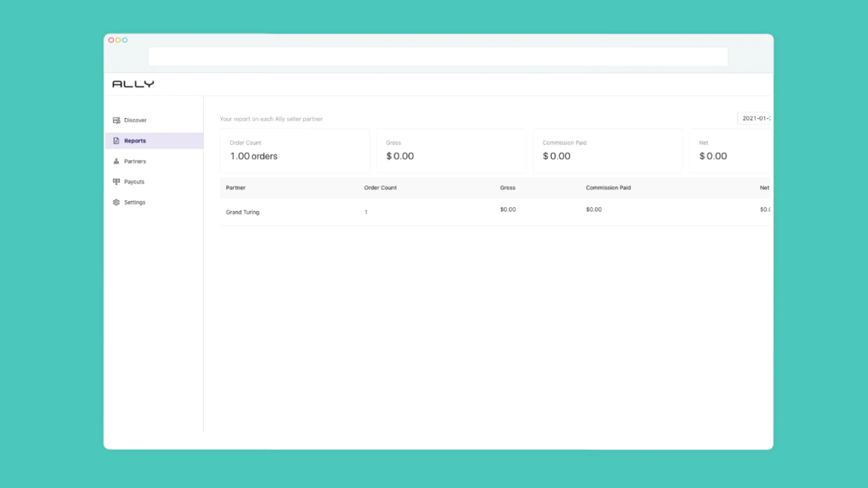Viewport: 868px width, 488px height.
Task: Select the Grand Turing partner row
Action: coord(495,212)
